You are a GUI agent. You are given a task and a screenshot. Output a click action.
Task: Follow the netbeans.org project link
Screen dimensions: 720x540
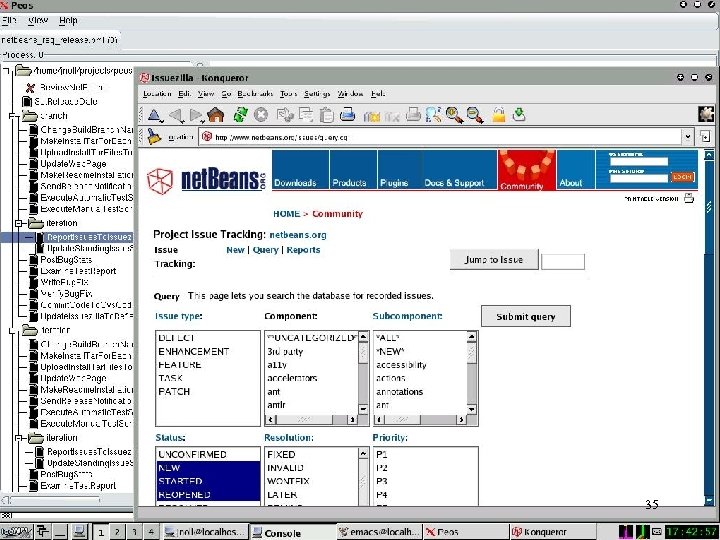[x=298, y=235]
